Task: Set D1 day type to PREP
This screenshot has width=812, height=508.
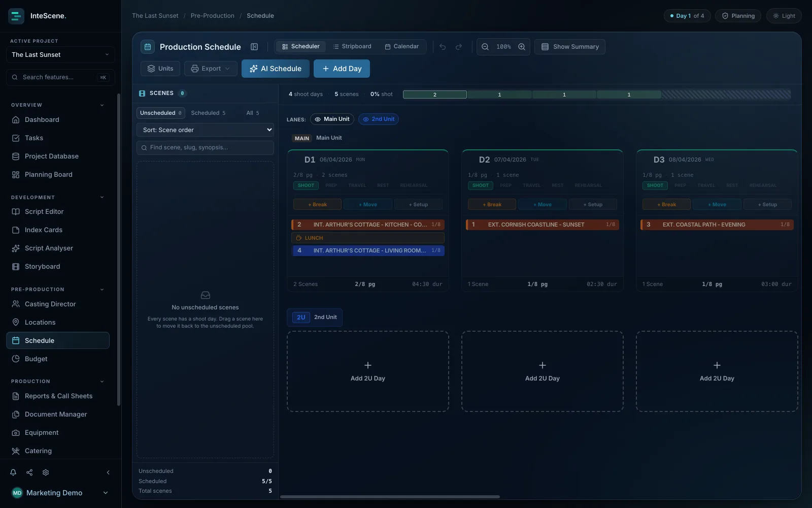Action: pyautogui.click(x=331, y=185)
